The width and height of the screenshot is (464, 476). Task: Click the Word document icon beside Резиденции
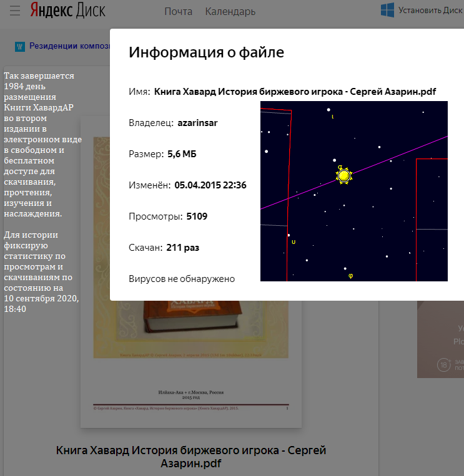(19, 46)
